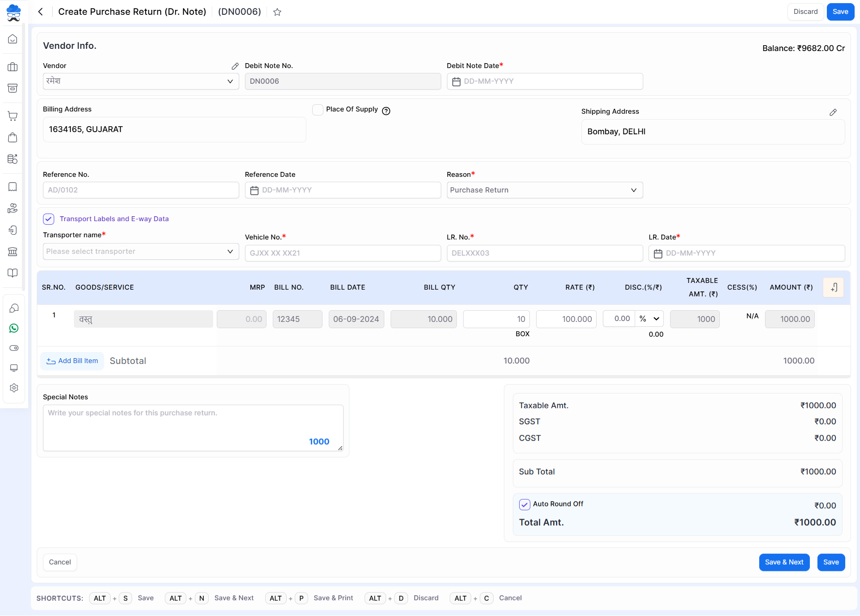Click the Special Notes text area
Image resolution: width=860 pixels, height=616 pixels.
(193, 428)
